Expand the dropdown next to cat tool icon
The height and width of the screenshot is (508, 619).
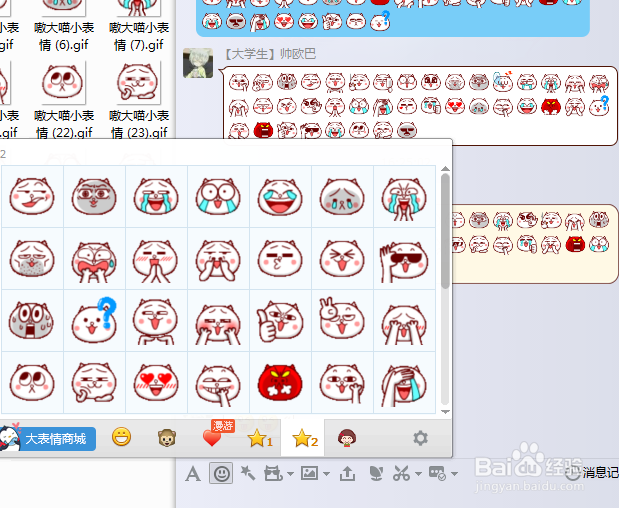tap(291, 474)
